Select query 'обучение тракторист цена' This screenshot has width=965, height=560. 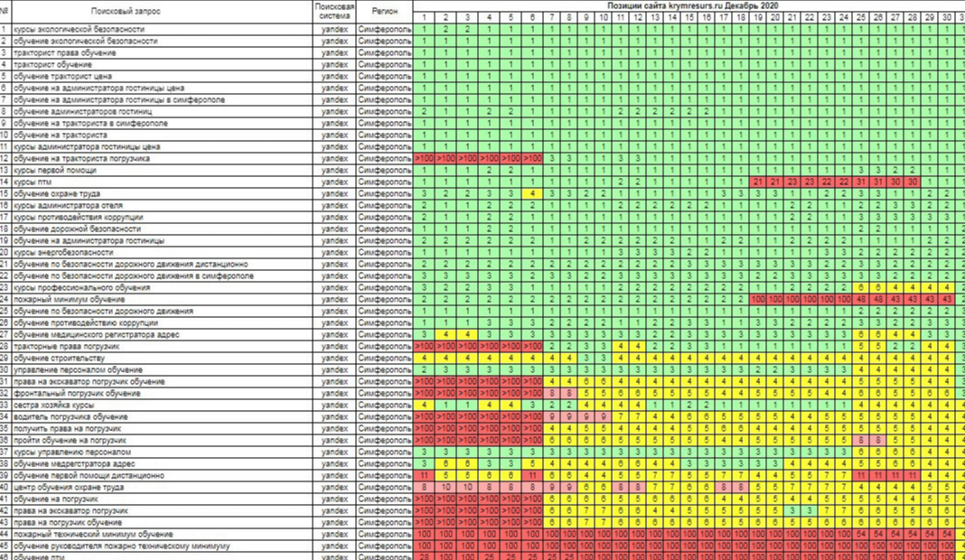62,76
